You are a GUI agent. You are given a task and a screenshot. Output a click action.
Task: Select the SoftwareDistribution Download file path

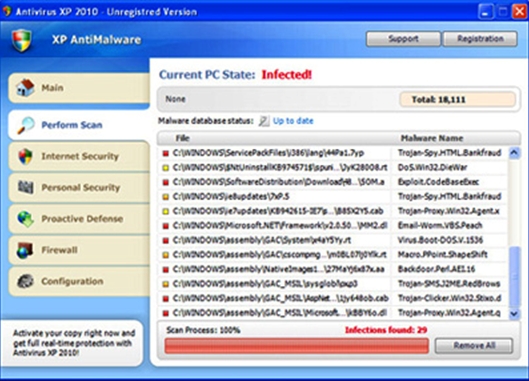point(278,182)
